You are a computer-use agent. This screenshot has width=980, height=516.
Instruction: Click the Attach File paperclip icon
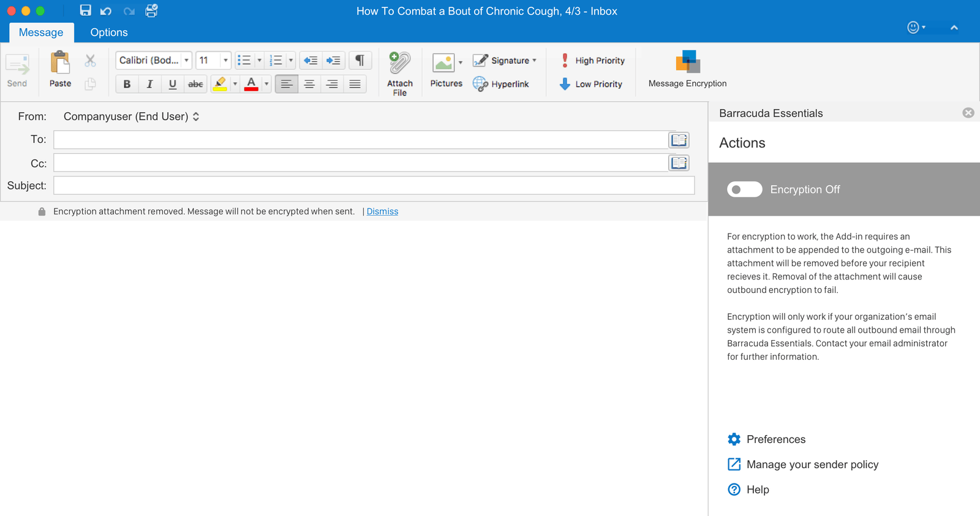point(399,64)
